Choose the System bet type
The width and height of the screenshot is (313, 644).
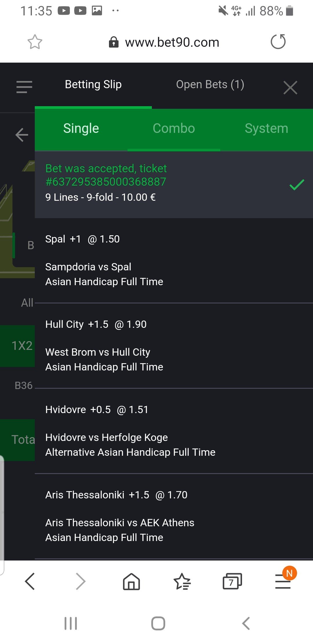pyautogui.click(x=266, y=129)
